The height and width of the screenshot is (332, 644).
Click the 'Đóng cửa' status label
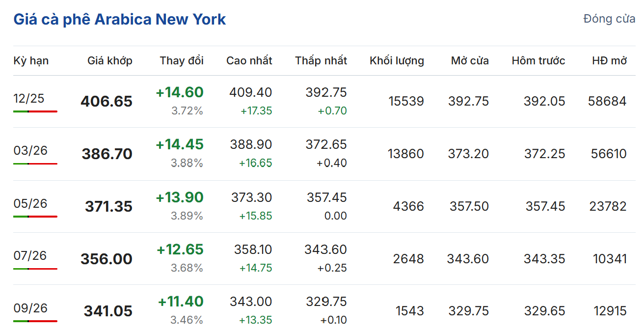pos(609,19)
